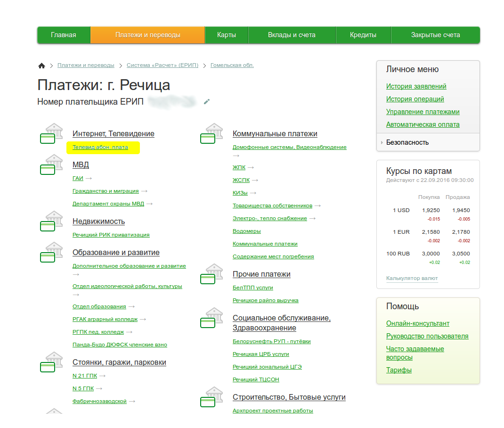Open the ГАИ payments link
The height and width of the screenshot is (428, 504).
point(78,179)
